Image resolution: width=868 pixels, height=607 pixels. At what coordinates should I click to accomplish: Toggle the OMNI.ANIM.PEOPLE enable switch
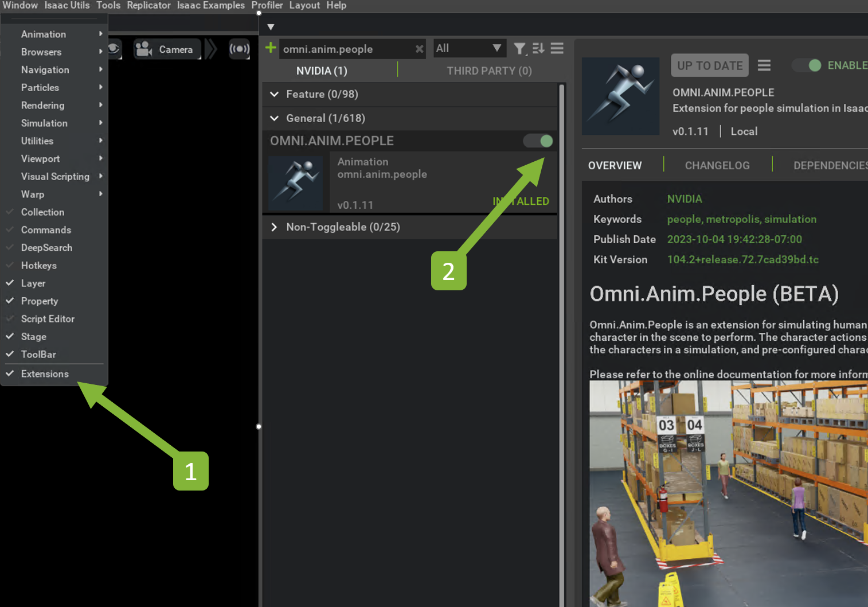pyautogui.click(x=538, y=141)
